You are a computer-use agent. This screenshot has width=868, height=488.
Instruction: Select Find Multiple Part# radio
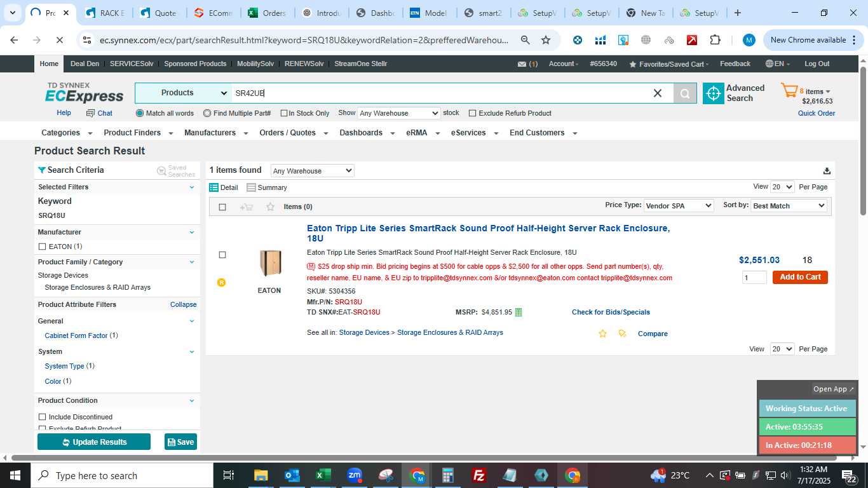pyautogui.click(x=207, y=113)
